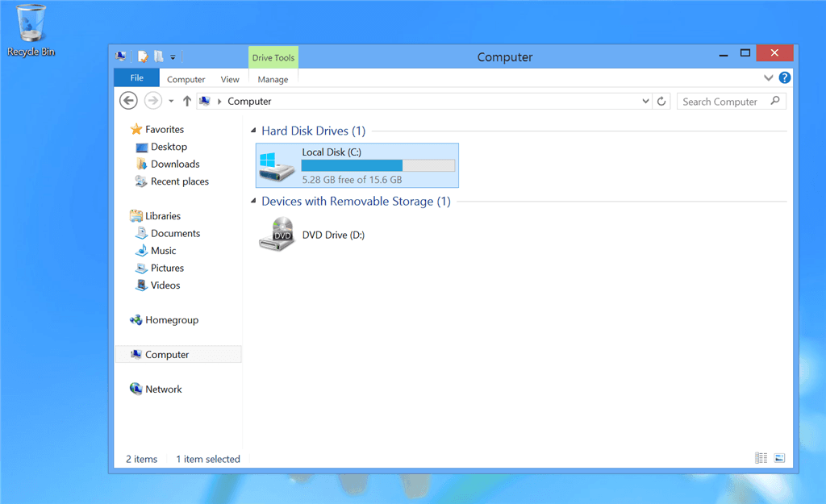
Task: Click Computer in the address bar path
Action: tap(249, 101)
